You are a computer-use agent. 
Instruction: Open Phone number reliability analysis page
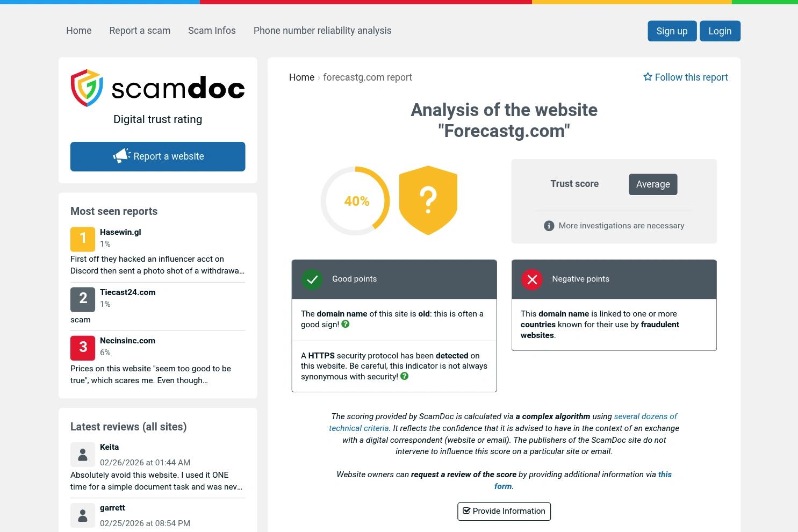point(322,31)
